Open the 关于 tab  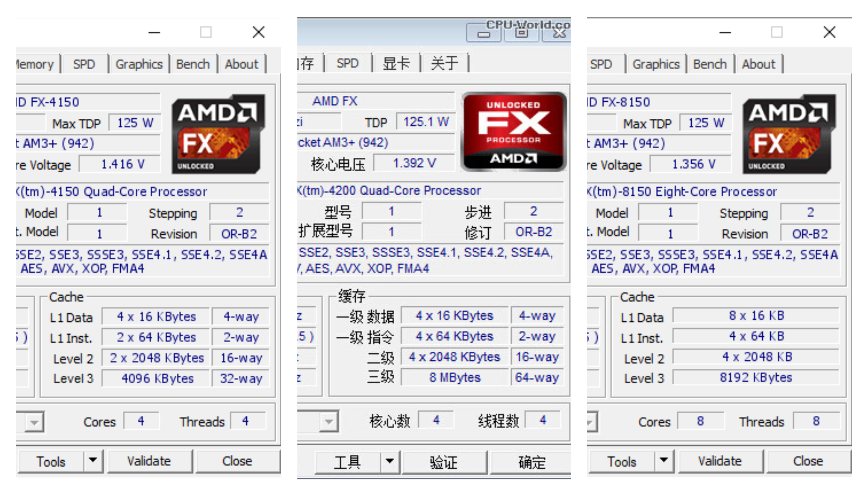coord(444,63)
